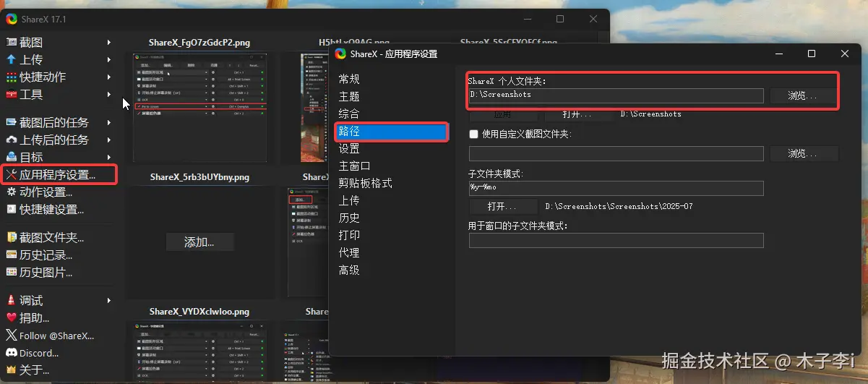Image resolution: width=868 pixels, height=384 pixels.
Task: Maximize the 应用程序设置 dialog
Action: (x=812, y=54)
